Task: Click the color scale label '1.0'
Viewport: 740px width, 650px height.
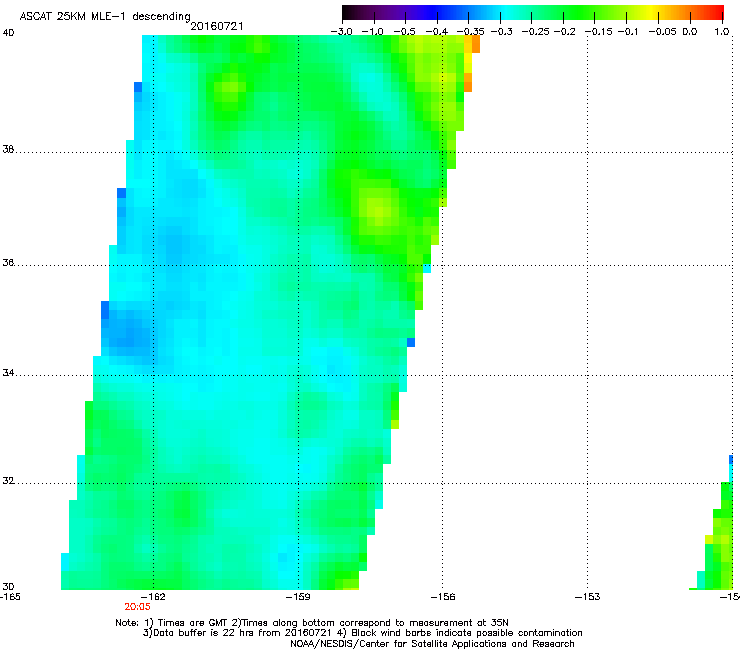Action: click(x=722, y=32)
